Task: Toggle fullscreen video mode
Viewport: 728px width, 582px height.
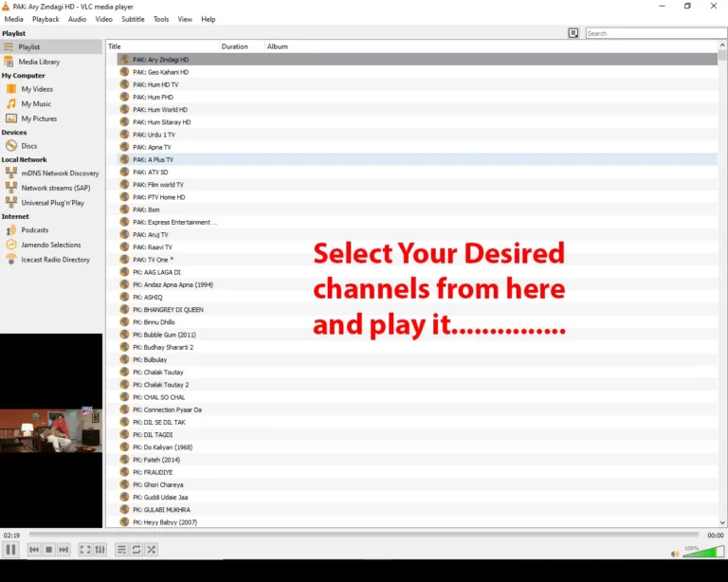Action: 85,550
